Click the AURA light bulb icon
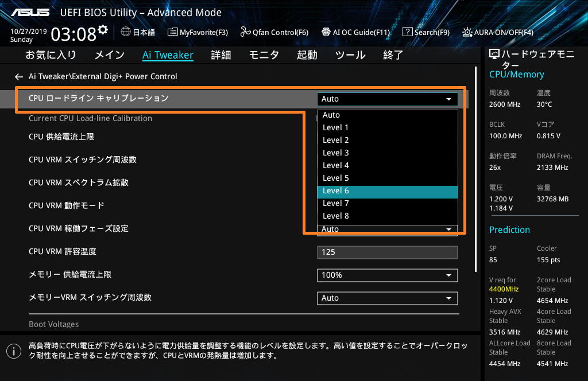 pos(467,32)
